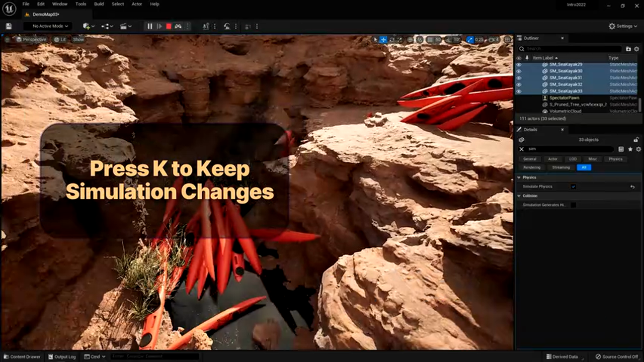Viewport: 644px width, 362px height.
Task: Pause the running simulation
Action: (x=149, y=26)
